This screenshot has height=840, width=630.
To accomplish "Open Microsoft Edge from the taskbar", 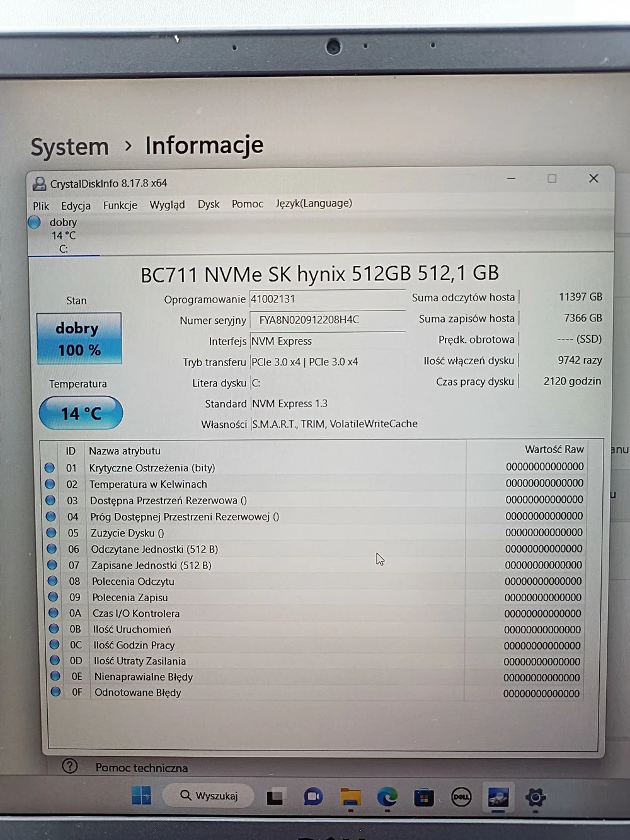I will pyautogui.click(x=386, y=797).
